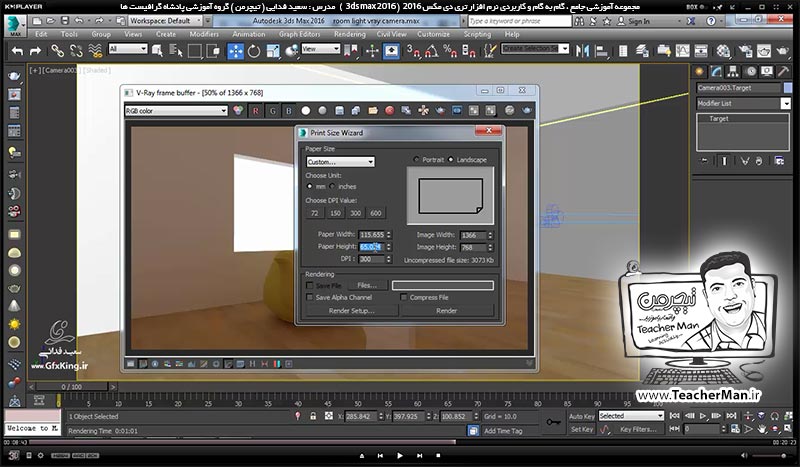
Task: Click the Paper Height input field
Action: (x=371, y=247)
